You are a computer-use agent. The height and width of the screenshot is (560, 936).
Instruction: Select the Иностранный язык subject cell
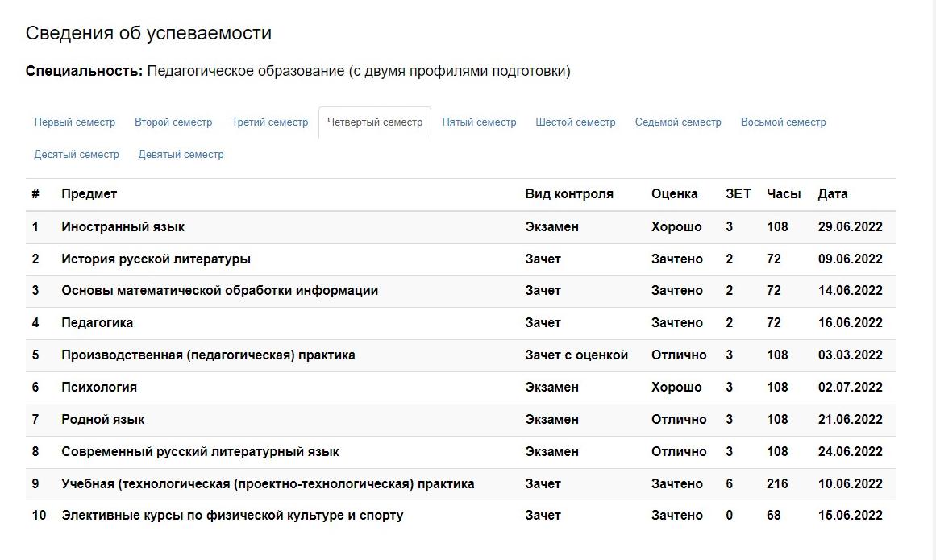123,226
